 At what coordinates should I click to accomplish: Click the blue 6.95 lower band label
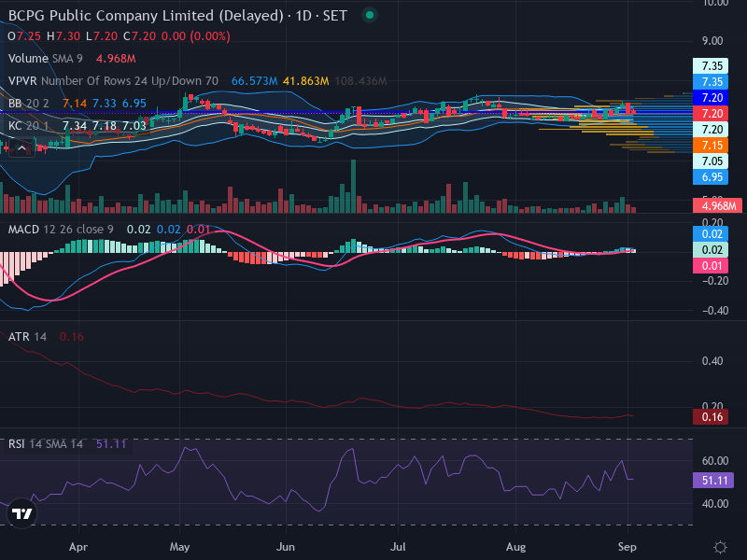[x=711, y=177]
